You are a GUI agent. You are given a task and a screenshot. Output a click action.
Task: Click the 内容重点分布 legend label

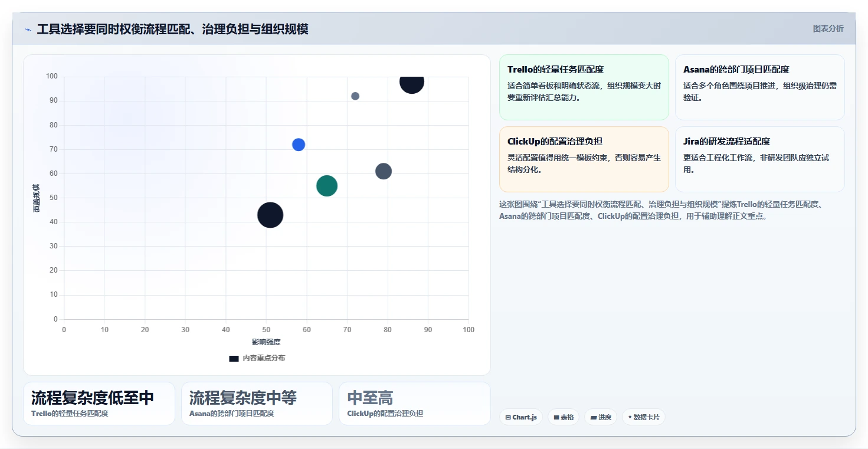[x=264, y=358]
